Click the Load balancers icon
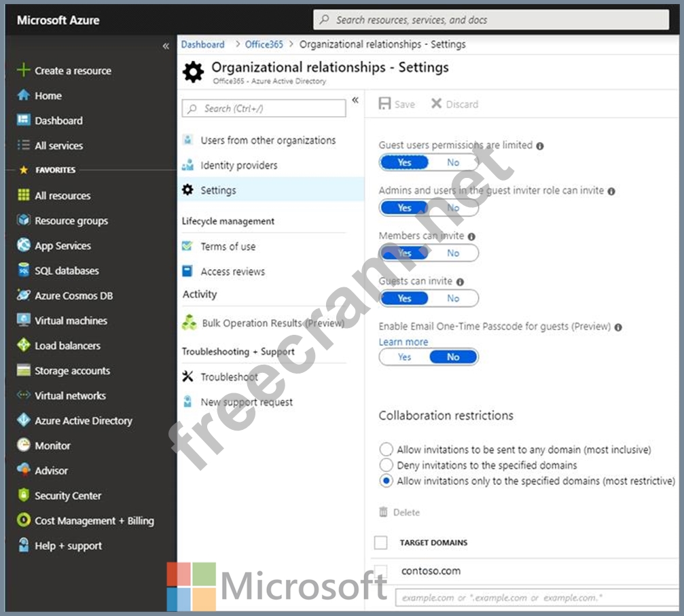This screenshot has width=684, height=616. 24,346
